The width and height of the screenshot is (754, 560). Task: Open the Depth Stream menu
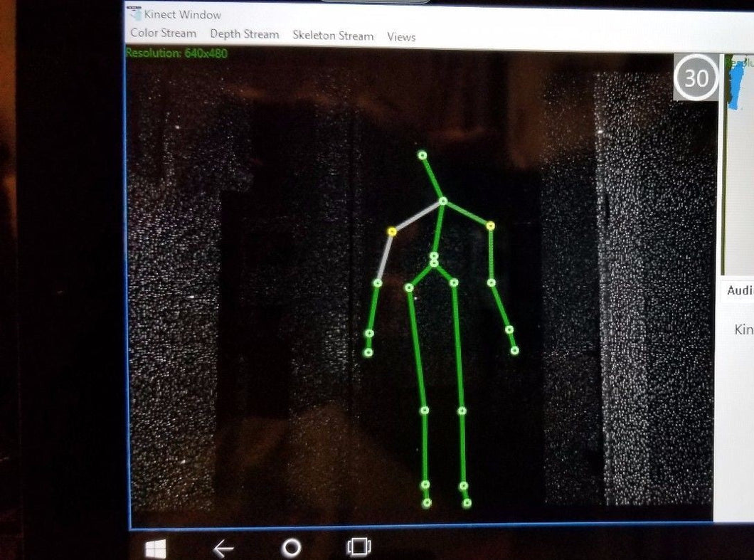pyautogui.click(x=244, y=34)
